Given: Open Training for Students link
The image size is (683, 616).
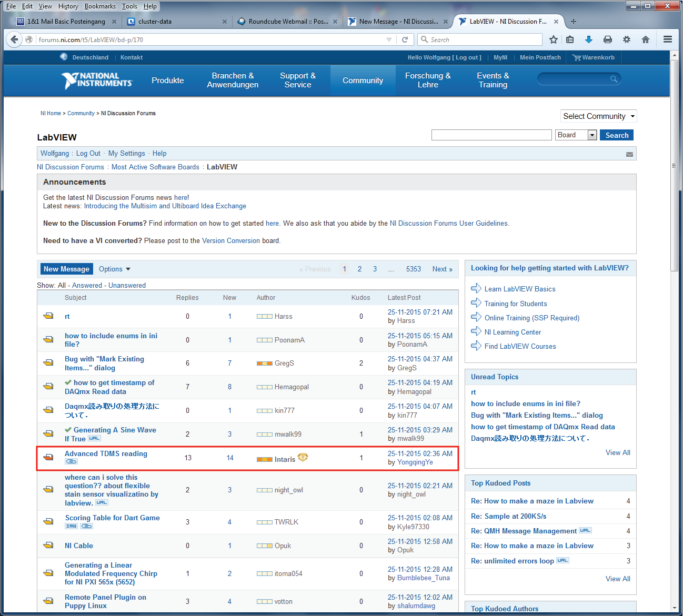Looking at the screenshot, I should pyautogui.click(x=516, y=304).
